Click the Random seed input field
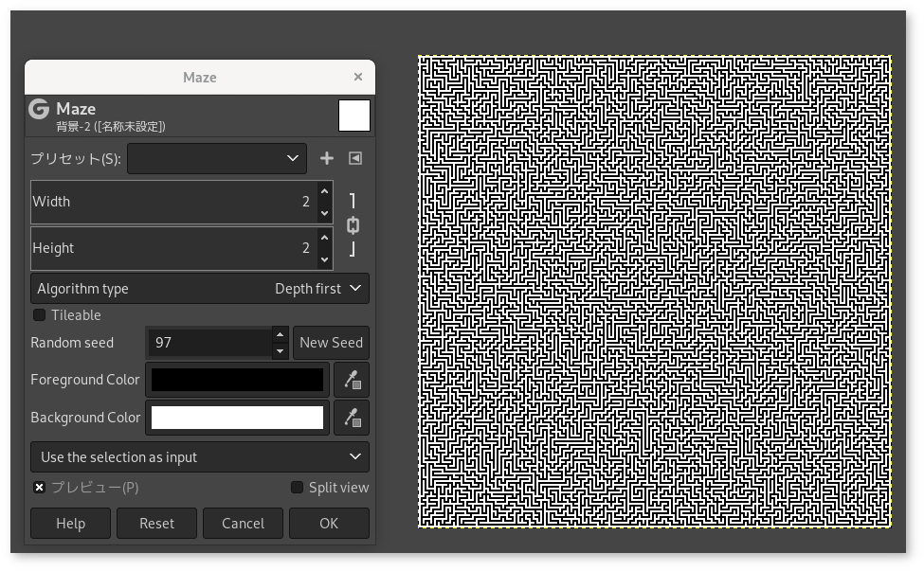The image size is (924, 571). tap(208, 343)
